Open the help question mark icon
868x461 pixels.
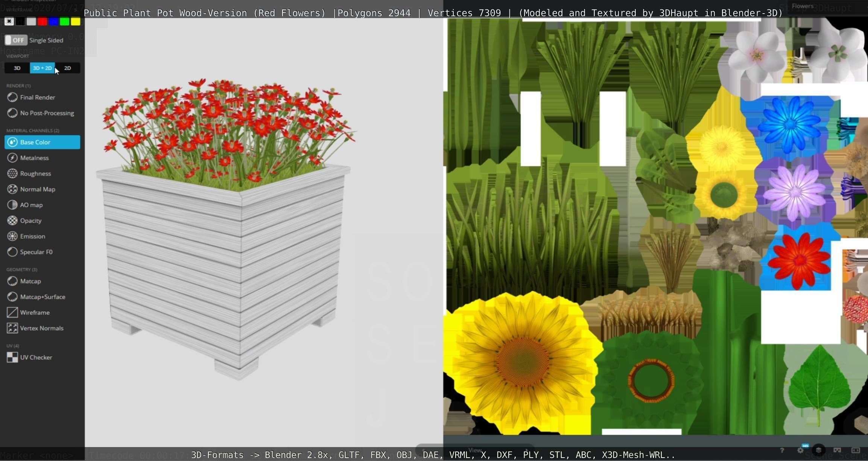[x=782, y=450]
